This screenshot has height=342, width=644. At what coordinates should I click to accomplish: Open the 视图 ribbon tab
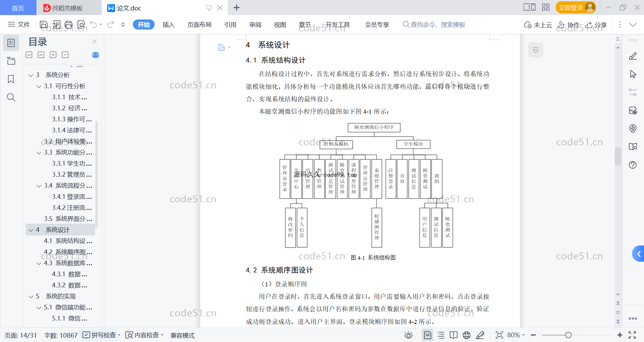tap(280, 24)
